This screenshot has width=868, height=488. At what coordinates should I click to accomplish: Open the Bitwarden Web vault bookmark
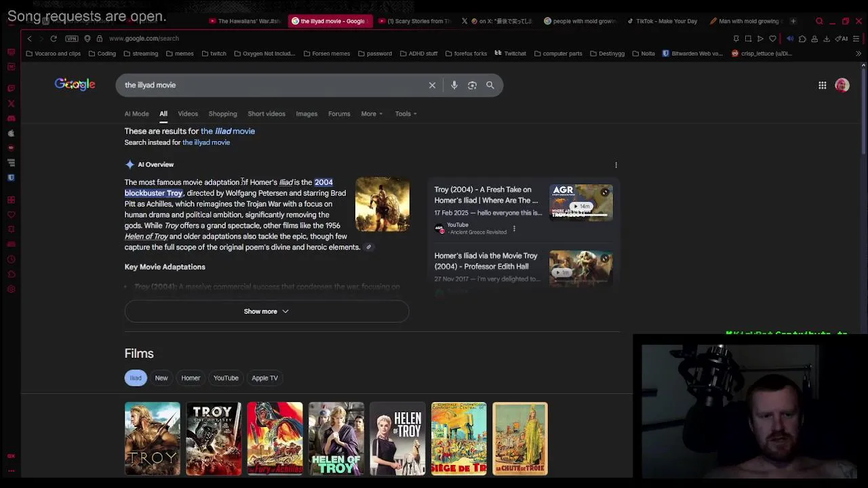tap(692, 54)
